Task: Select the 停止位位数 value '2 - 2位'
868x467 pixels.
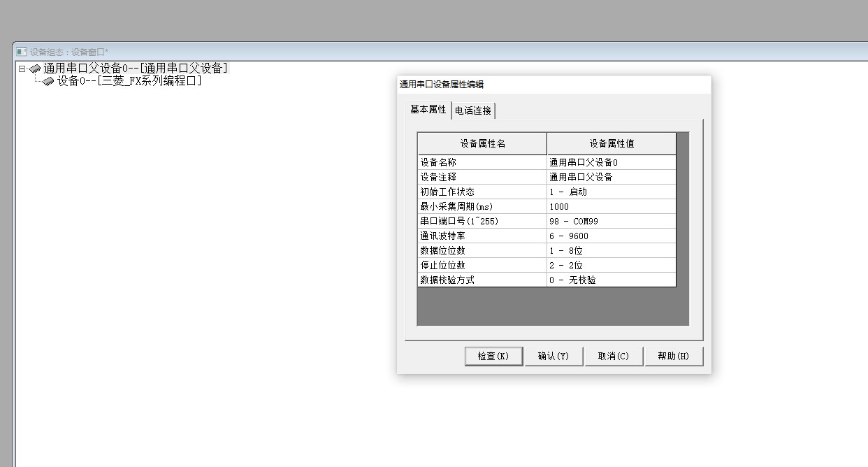Action: click(x=611, y=265)
